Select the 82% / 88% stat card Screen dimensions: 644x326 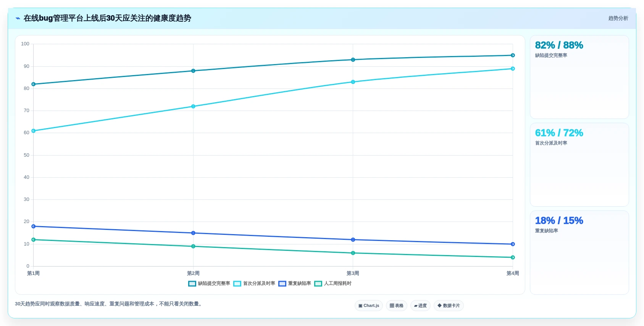click(x=579, y=77)
